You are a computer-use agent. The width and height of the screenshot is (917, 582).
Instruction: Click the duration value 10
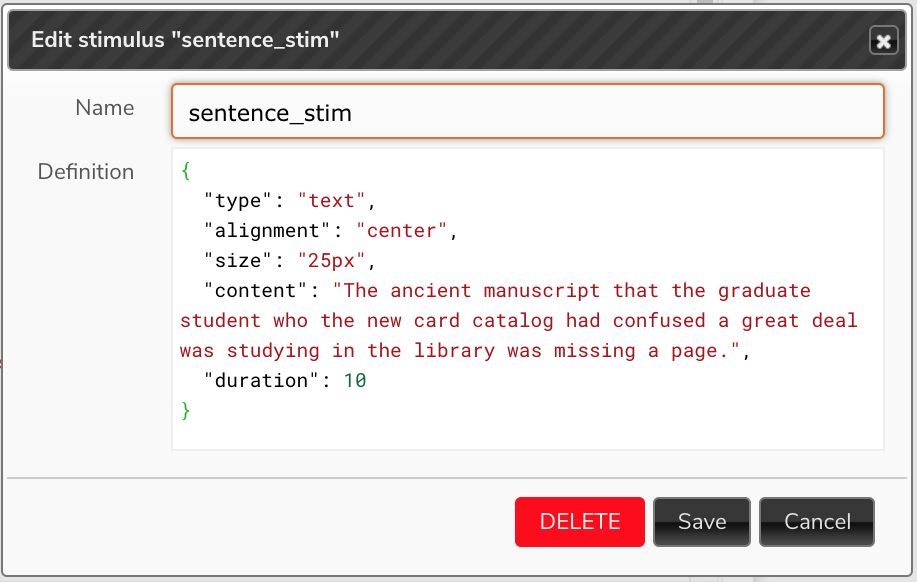[x=355, y=381]
